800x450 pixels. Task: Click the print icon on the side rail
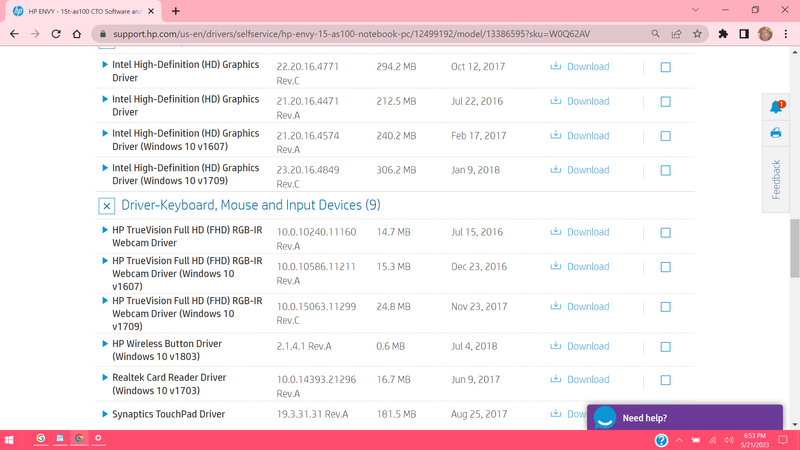(x=776, y=133)
